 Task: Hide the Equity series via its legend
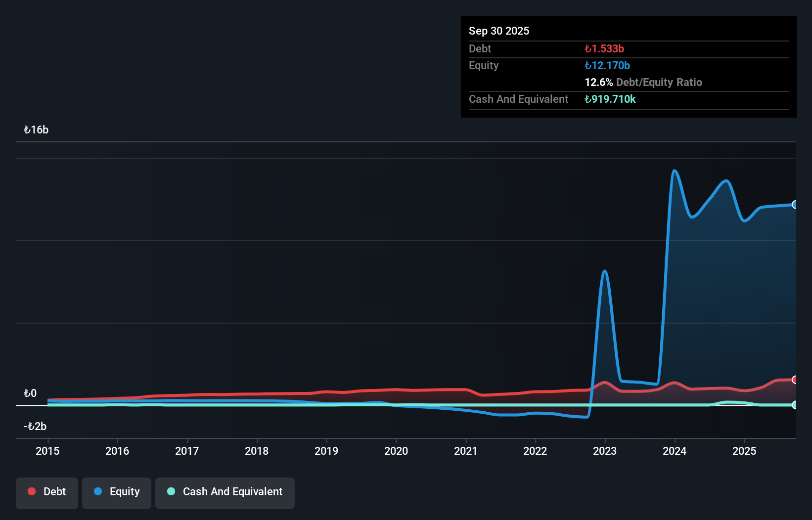116,491
